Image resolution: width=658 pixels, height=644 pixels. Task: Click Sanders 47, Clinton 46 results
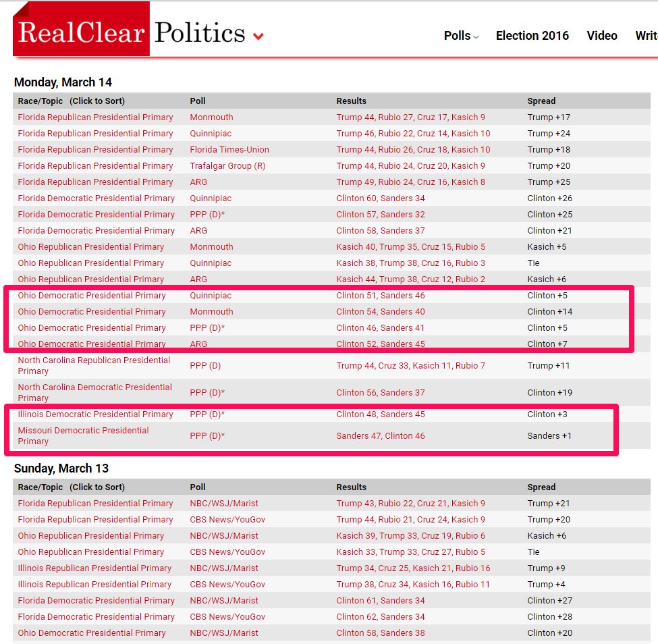(x=381, y=436)
